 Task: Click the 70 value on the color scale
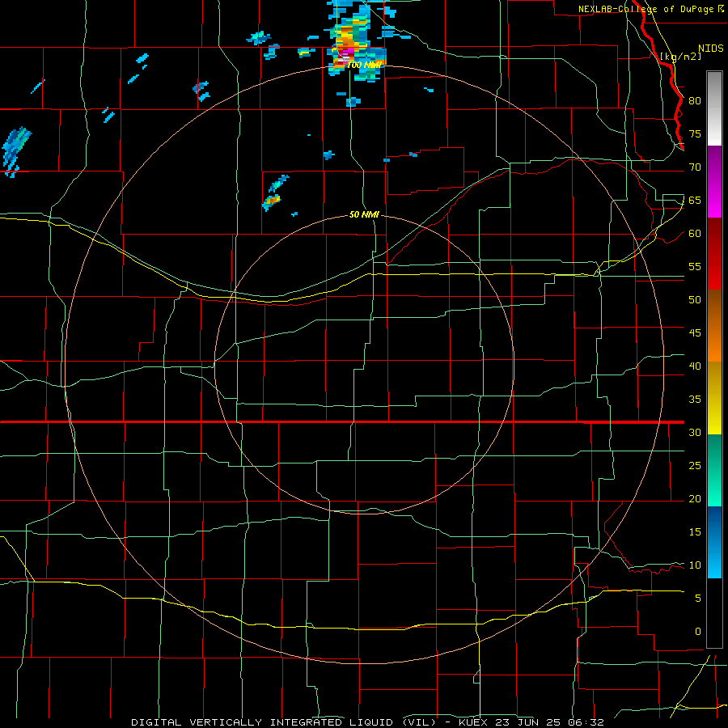point(695,167)
